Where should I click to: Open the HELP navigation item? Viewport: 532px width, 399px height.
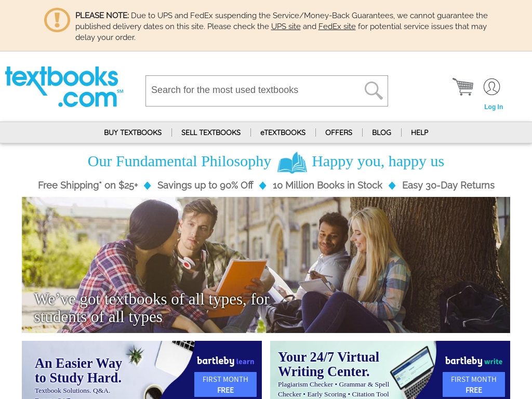pyautogui.click(x=419, y=132)
